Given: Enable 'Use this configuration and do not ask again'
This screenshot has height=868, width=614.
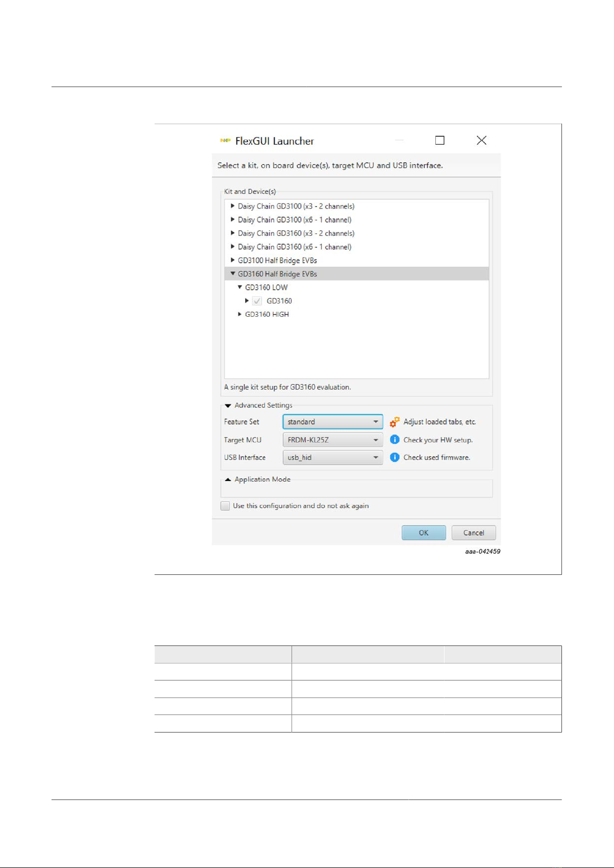Looking at the screenshot, I should pos(225,506).
